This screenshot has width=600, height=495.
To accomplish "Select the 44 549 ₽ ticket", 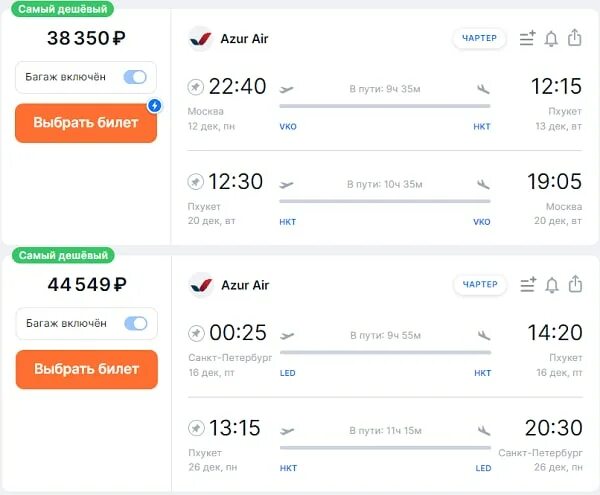I will pos(86,369).
